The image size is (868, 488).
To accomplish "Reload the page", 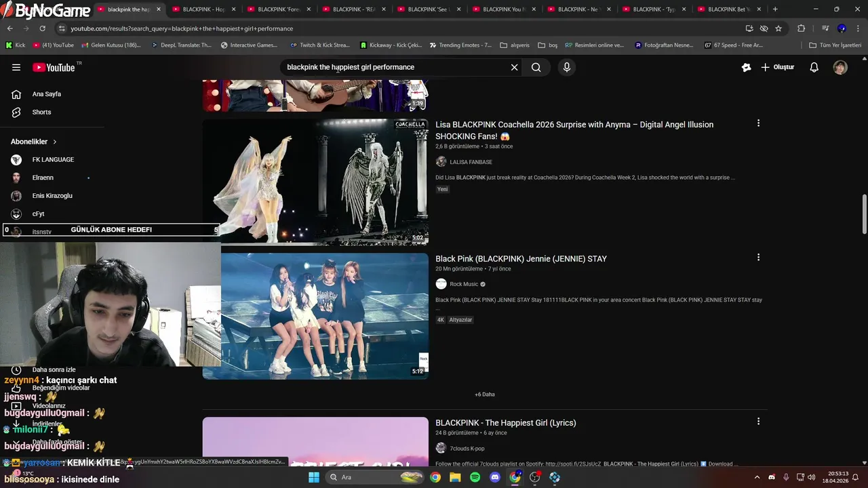I will [42, 28].
